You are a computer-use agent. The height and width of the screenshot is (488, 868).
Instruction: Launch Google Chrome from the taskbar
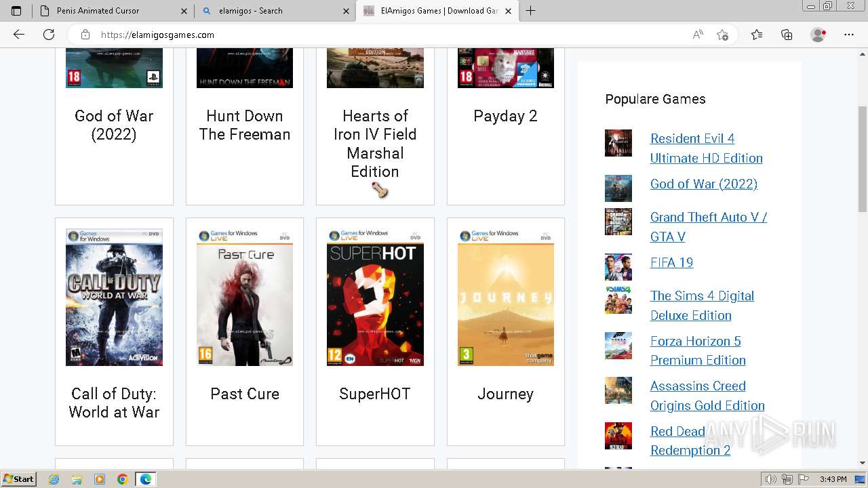123,479
